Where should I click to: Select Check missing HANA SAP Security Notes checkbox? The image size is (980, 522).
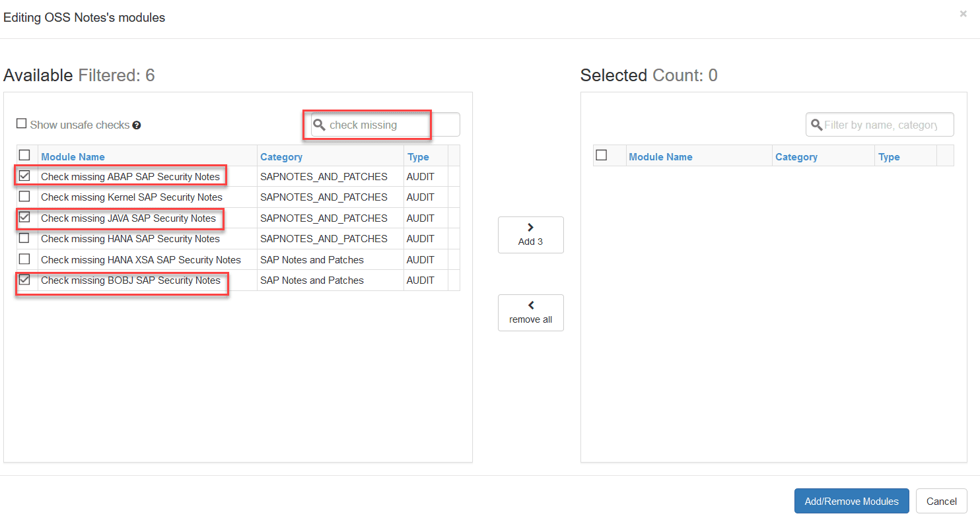24,238
